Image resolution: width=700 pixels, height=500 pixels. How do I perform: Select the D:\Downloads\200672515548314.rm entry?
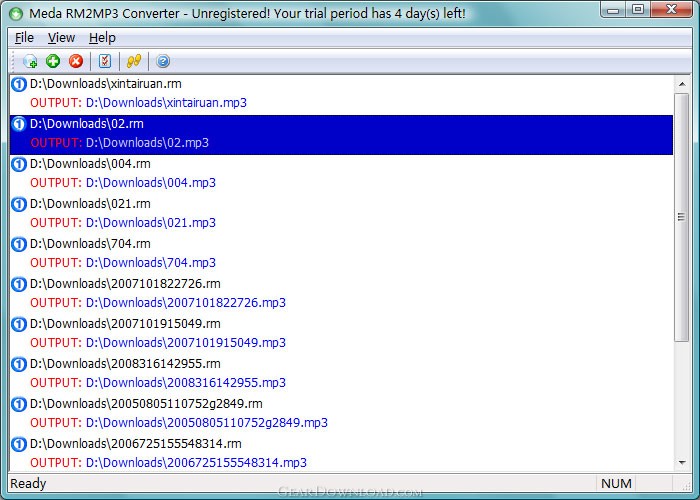136,444
